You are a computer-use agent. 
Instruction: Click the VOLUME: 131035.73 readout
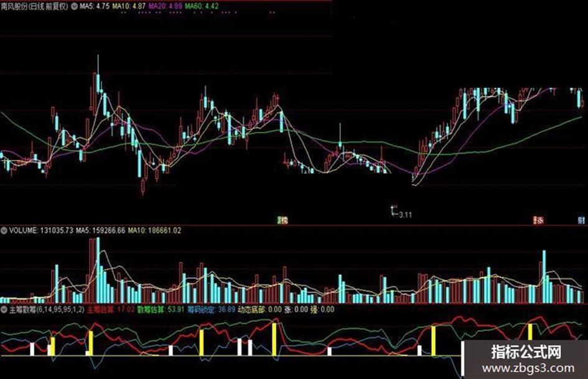tap(41, 230)
